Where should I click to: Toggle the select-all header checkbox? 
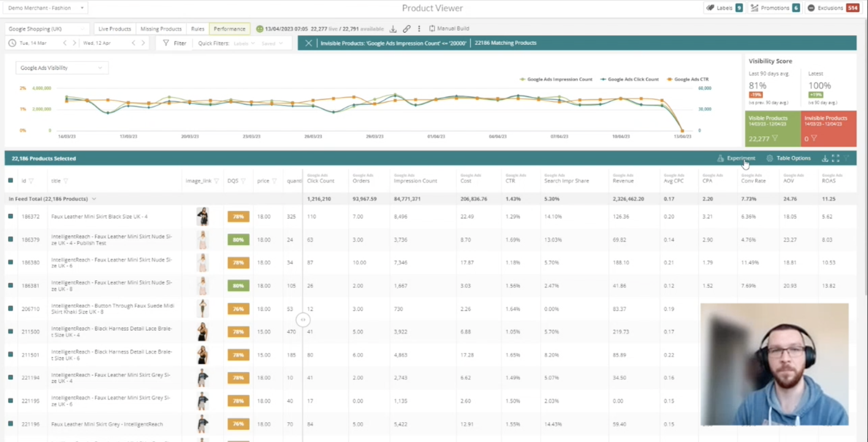coord(11,181)
